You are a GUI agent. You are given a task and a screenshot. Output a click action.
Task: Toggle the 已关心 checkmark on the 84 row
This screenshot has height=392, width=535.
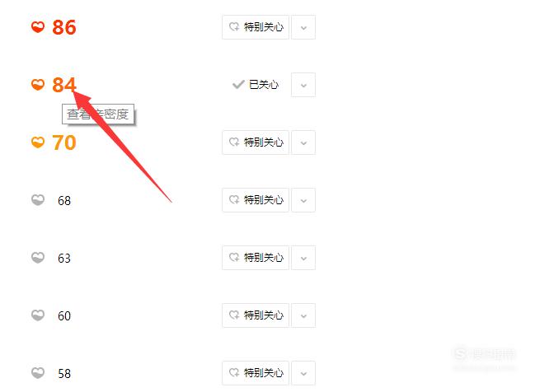(256, 85)
